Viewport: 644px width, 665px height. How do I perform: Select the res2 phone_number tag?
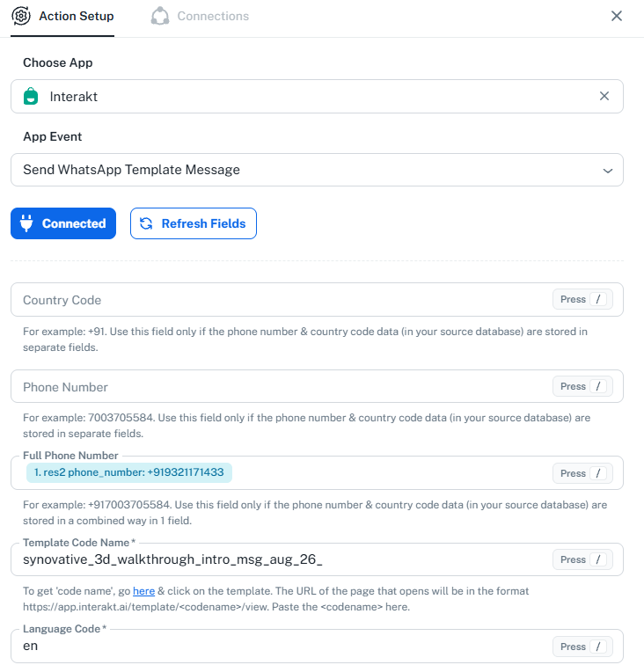coord(129,472)
